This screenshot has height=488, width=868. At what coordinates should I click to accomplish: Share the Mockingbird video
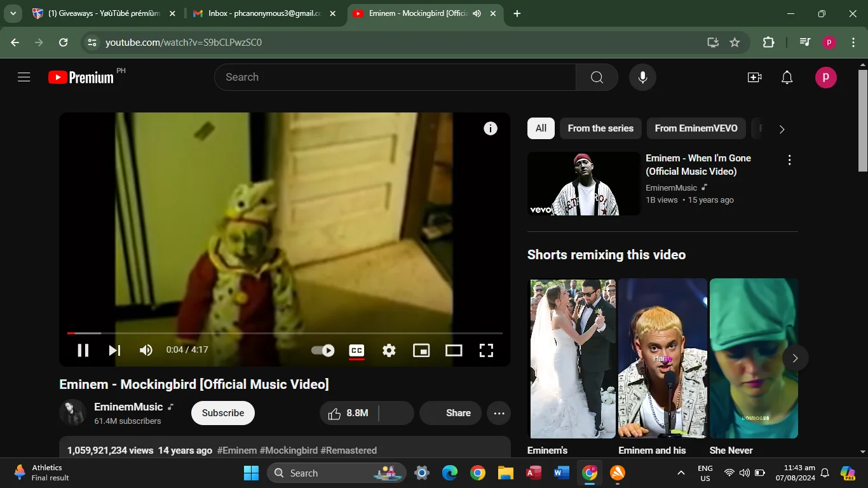[451, 413]
